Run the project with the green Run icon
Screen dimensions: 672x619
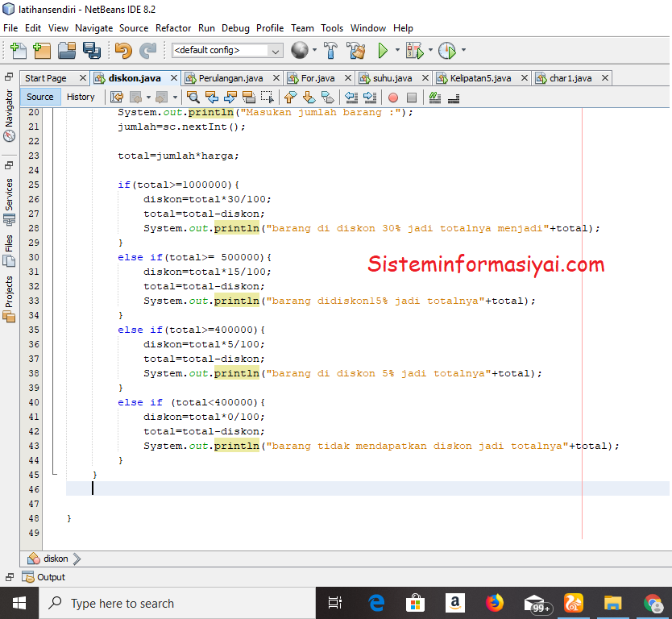(x=384, y=50)
